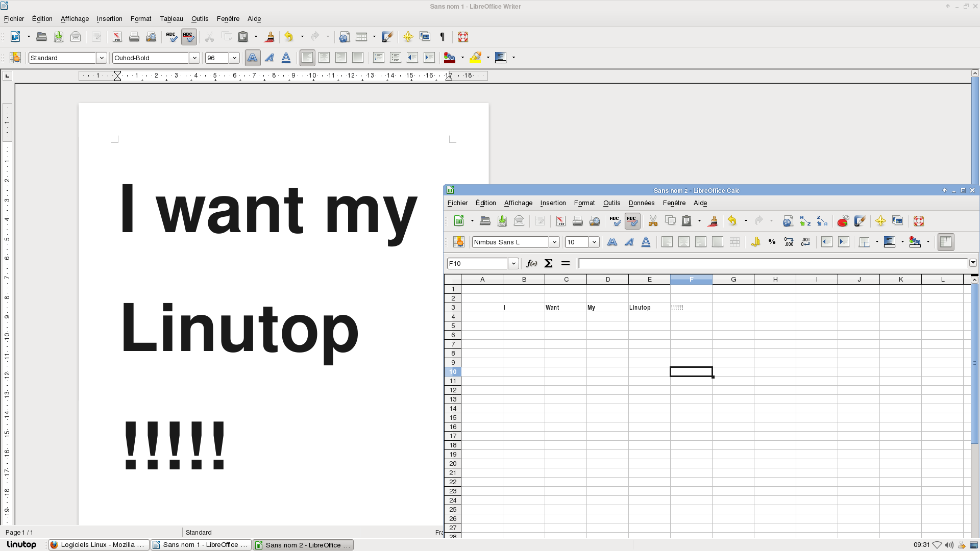Open a file with the Writer Open folder icon
The image size is (980, 551).
tap(42, 37)
